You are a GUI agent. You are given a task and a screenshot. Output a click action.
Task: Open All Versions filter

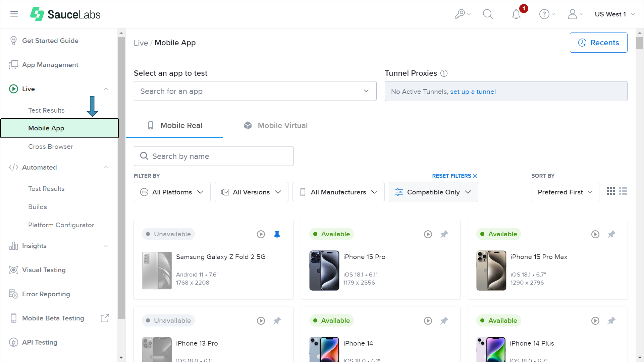coord(251,192)
